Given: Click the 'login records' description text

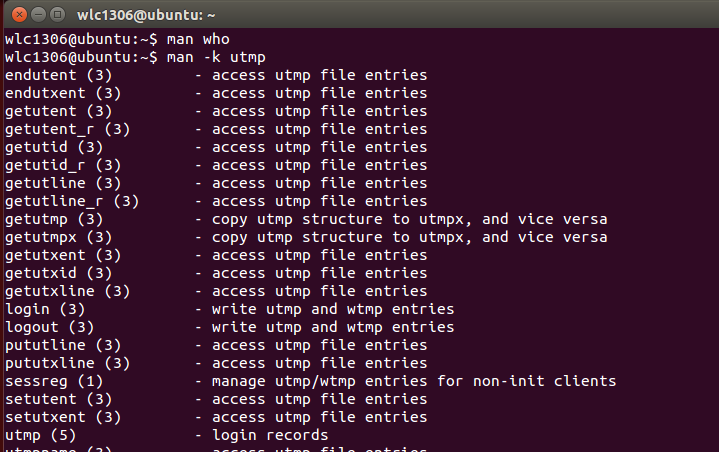Looking at the screenshot, I should coord(270,435).
